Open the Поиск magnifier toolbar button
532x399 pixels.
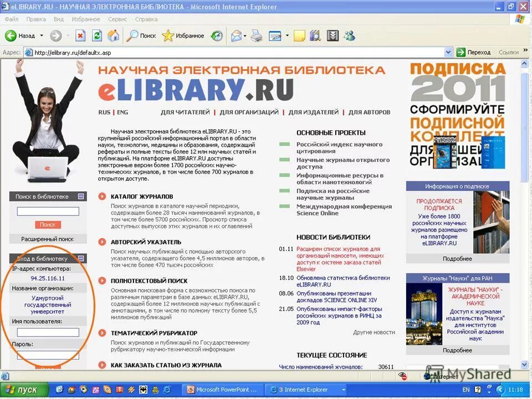[x=141, y=35]
